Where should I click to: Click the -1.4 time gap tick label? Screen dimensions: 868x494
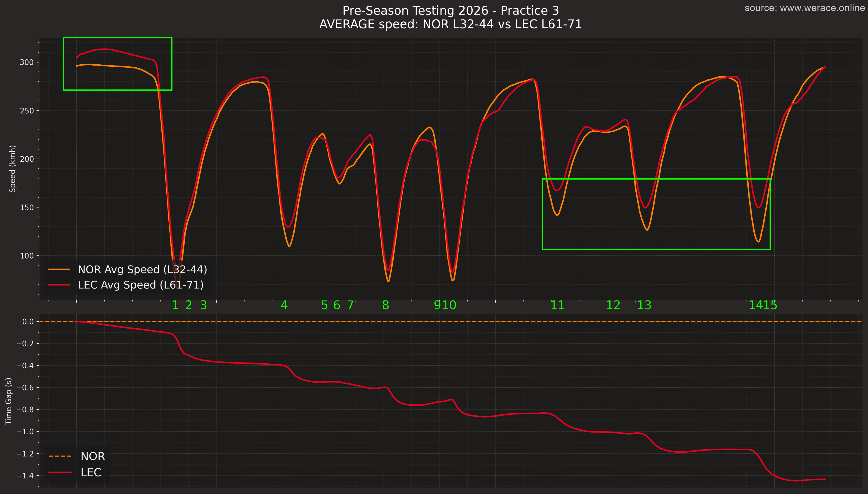tap(25, 476)
